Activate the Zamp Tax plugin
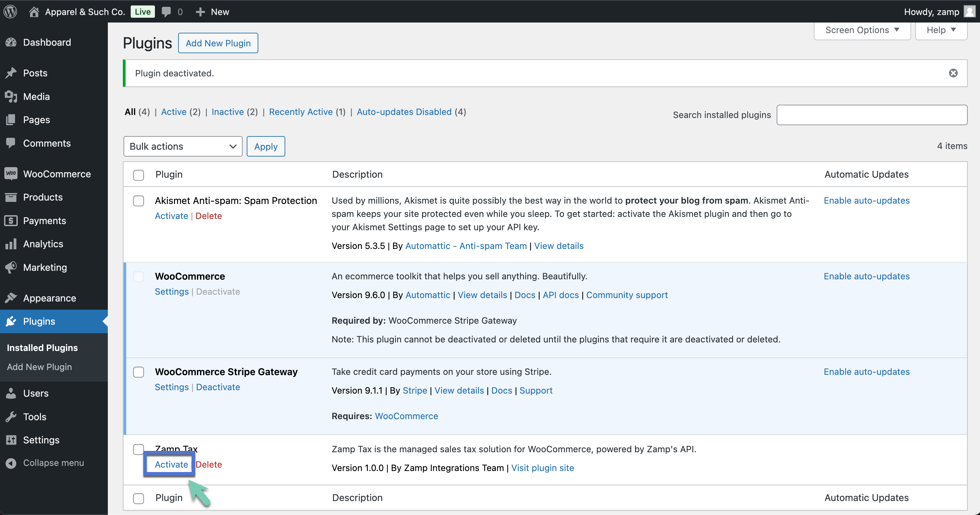Screen dimensions: 980x515 171,464
